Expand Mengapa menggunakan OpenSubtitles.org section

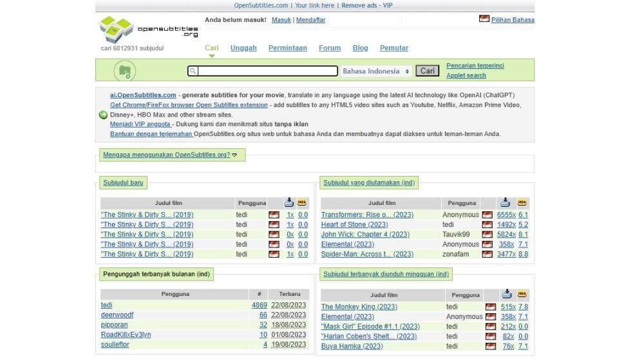170,155
